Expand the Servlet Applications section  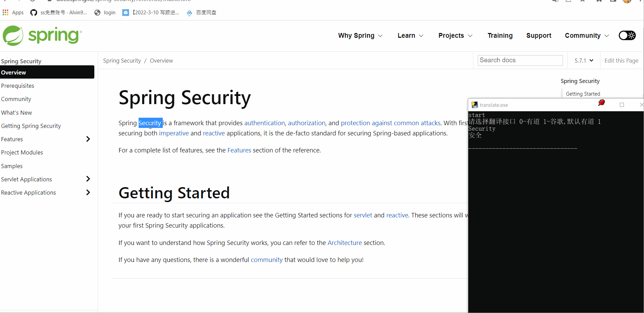[x=88, y=179]
